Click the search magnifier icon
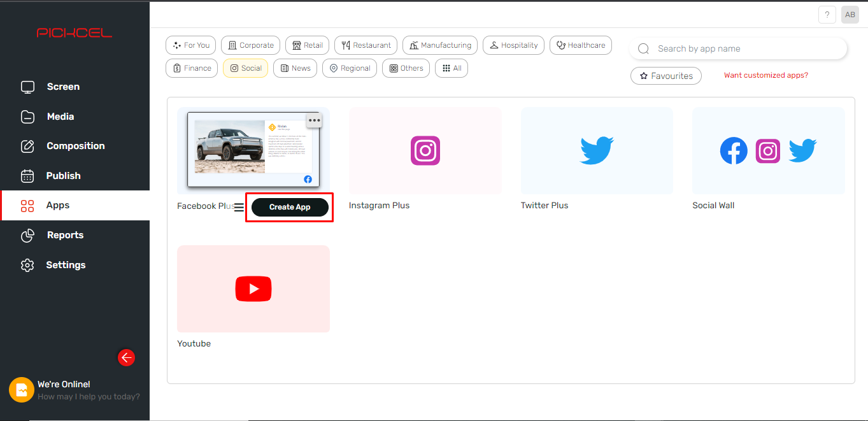 (643, 49)
